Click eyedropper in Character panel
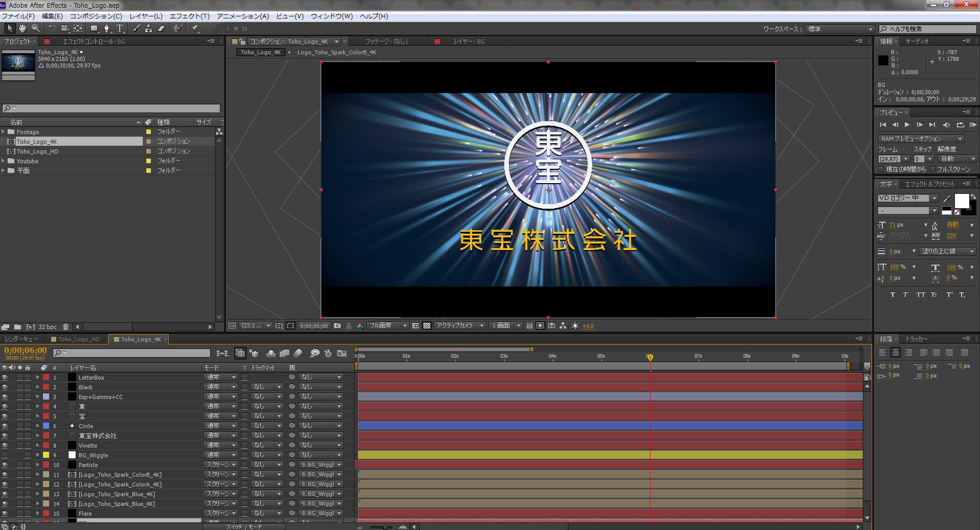The height and width of the screenshot is (530, 980). 947,198
